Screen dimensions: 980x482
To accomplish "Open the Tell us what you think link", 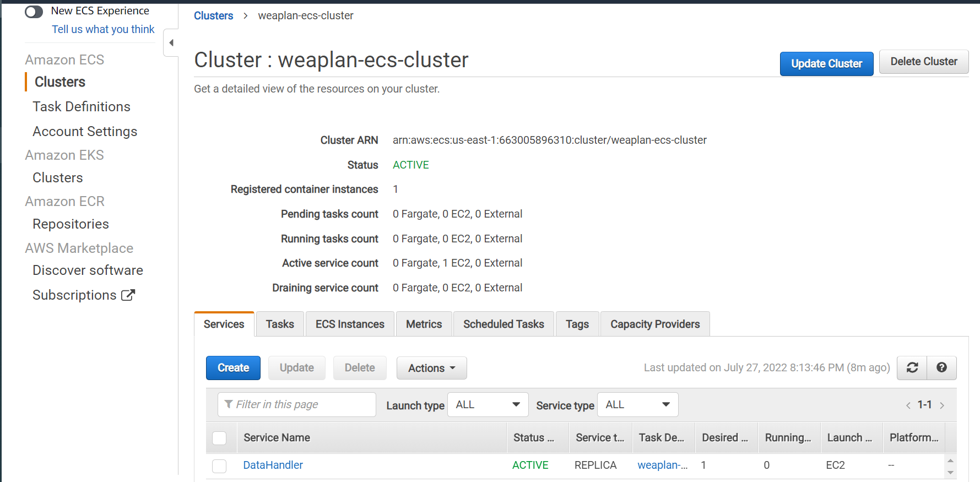I will (x=103, y=29).
